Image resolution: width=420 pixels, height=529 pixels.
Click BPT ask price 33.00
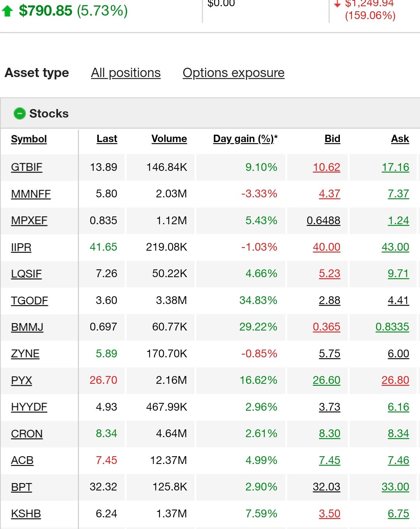click(x=395, y=487)
